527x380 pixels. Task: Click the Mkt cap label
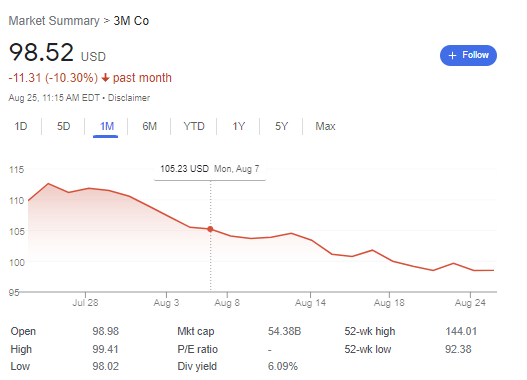tap(196, 331)
